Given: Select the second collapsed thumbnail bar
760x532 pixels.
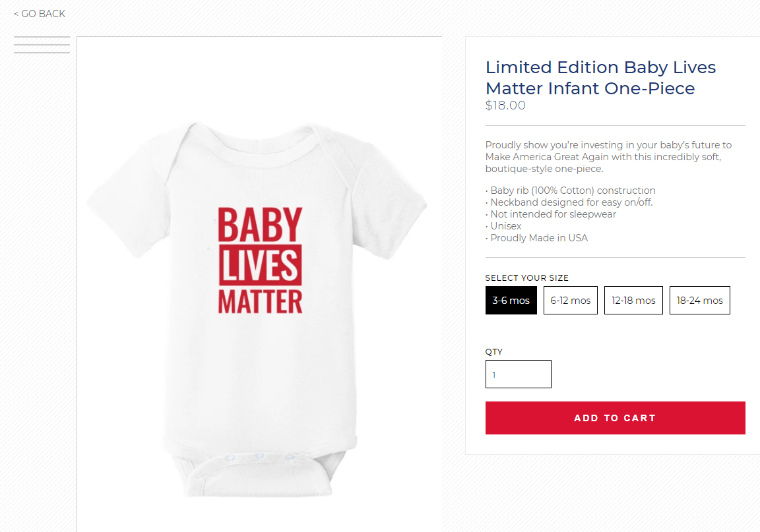Looking at the screenshot, I should [x=42, y=45].
